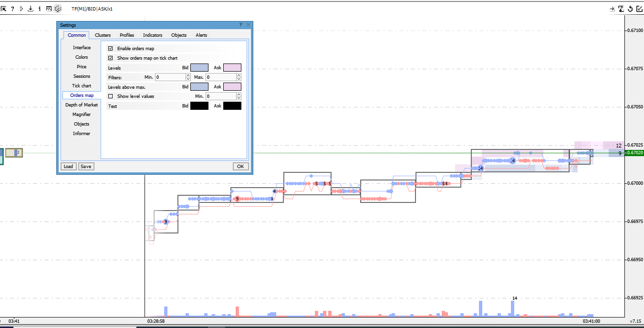This screenshot has width=644, height=328.
Task: Decrease Filters Max. value with down stepper
Action: 239,79
